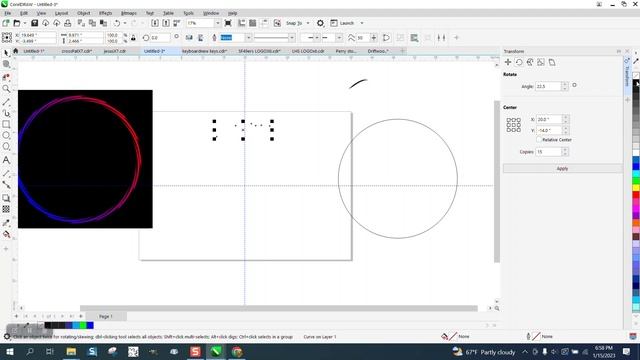Click the Apply button in Transform docker

click(x=562, y=169)
